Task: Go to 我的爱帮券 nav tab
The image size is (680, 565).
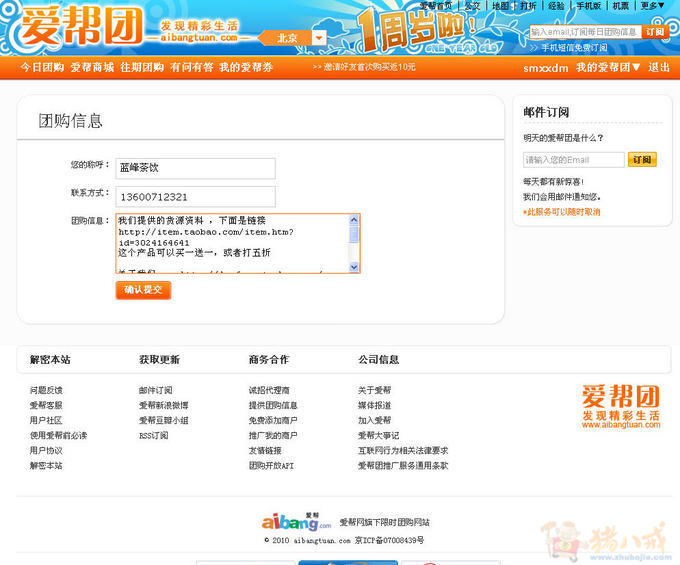Action: [246, 67]
